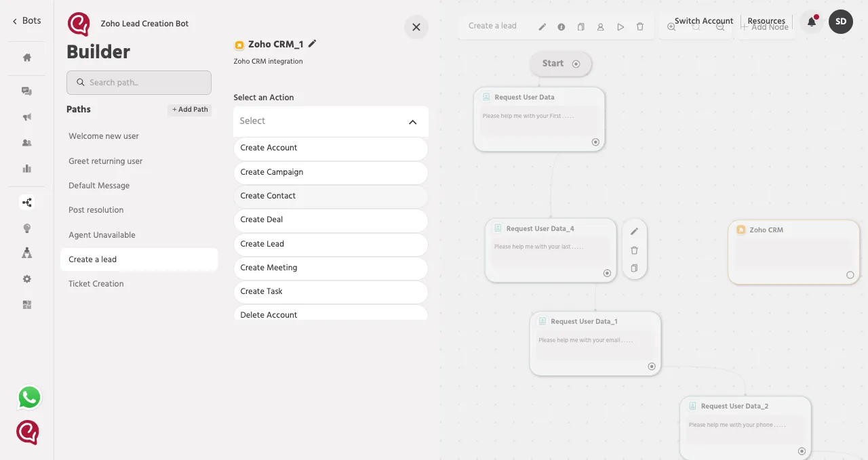Collapse the Select an Action dropdown

tap(412, 122)
